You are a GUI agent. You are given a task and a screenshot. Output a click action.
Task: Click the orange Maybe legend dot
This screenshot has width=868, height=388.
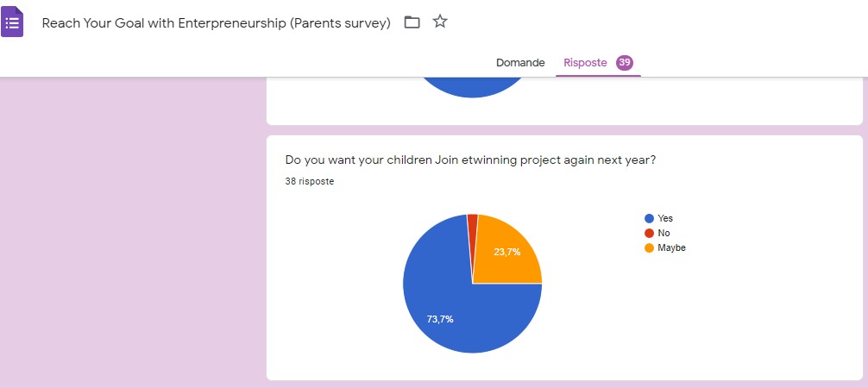coord(649,248)
